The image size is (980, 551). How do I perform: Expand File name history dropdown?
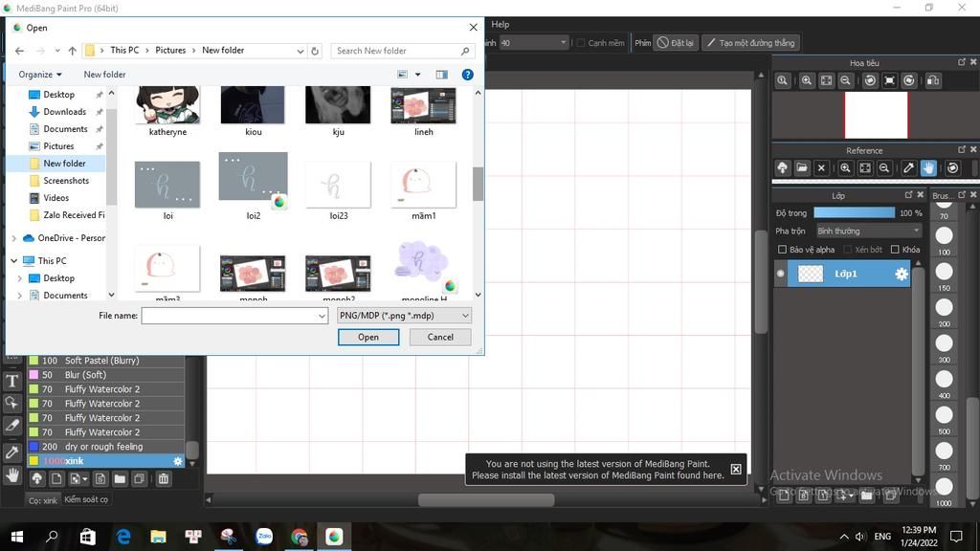pos(322,316)
